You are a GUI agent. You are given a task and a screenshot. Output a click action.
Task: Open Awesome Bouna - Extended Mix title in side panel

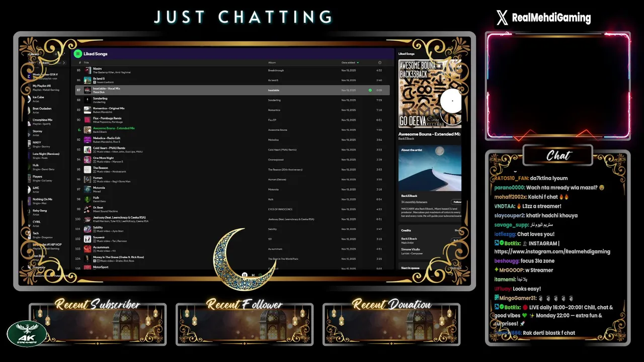(x=430, y=134)
